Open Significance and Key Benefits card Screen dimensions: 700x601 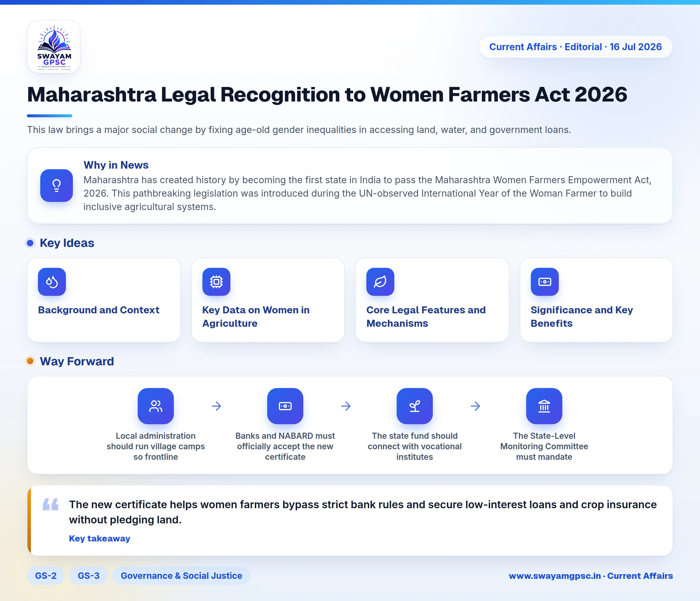point(596,300)
